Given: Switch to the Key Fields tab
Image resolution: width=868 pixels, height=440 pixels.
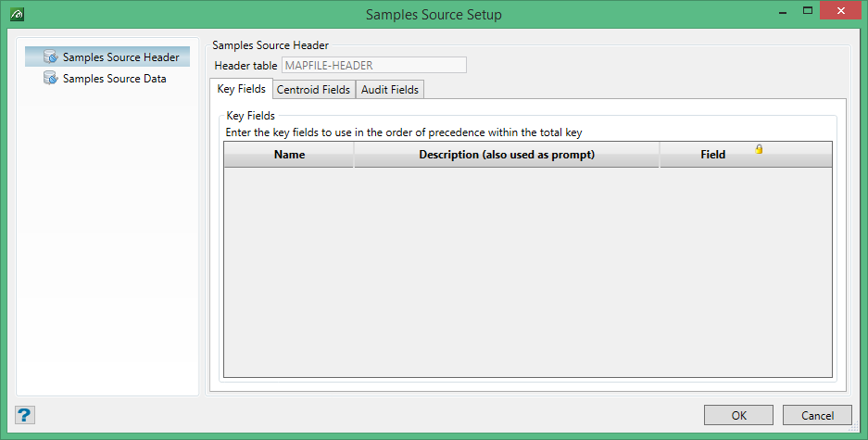Looking at the screenshot, I should pyautogui.click(x=241, y=89).
